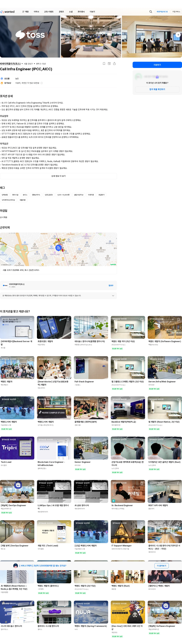Click 더 알아보기 in the banner

click(x=162, y=566)
